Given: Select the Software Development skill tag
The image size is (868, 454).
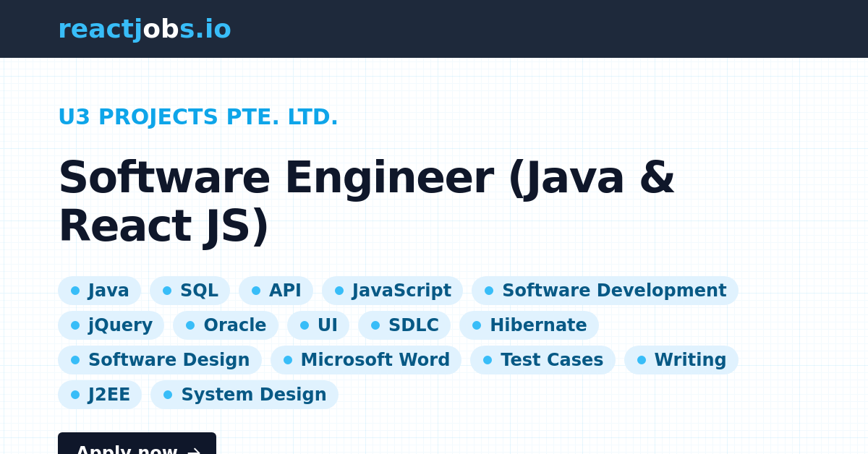Looking at the screenshot, I should [605, 290].
